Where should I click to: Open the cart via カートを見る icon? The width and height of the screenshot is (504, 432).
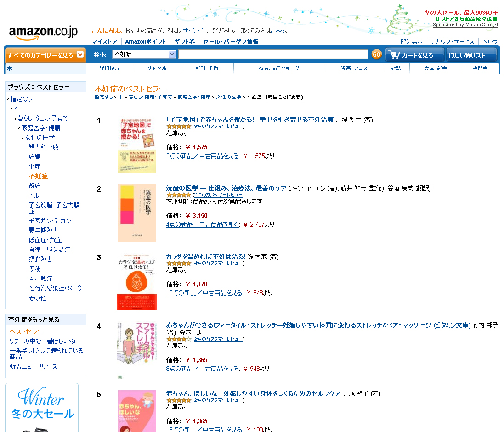[x=415, y=55]
